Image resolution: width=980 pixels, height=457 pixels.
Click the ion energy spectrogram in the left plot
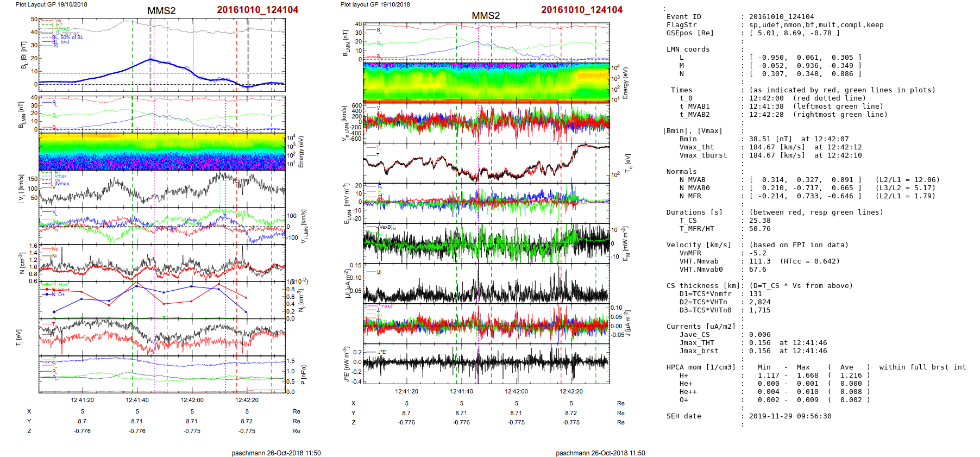(x=162, y=152)
